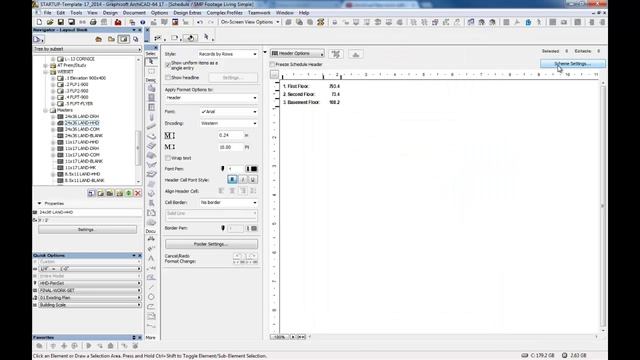Click the Open file folder icon
The width and height of the screenshot is (640, 360).
50,22
